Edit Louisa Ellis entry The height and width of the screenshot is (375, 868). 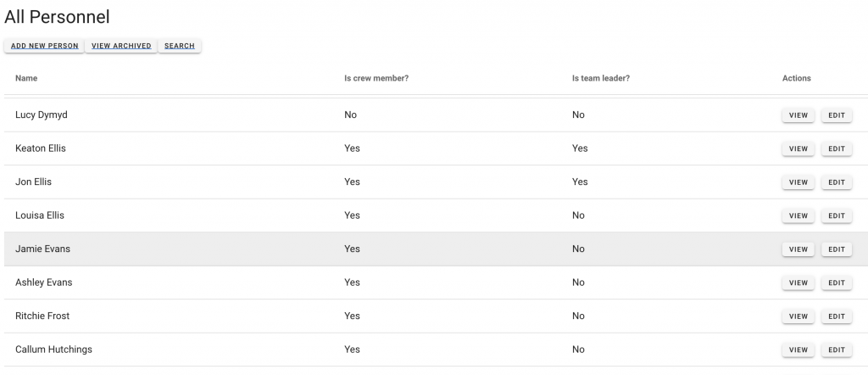click(x=836, y=215)
